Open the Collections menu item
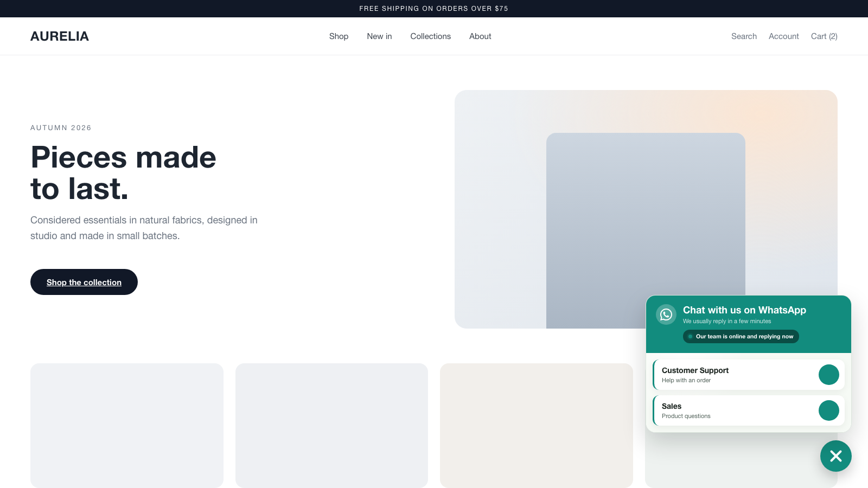Image resolution: width=868 pixels, height=488 pixels. point(430,36)
